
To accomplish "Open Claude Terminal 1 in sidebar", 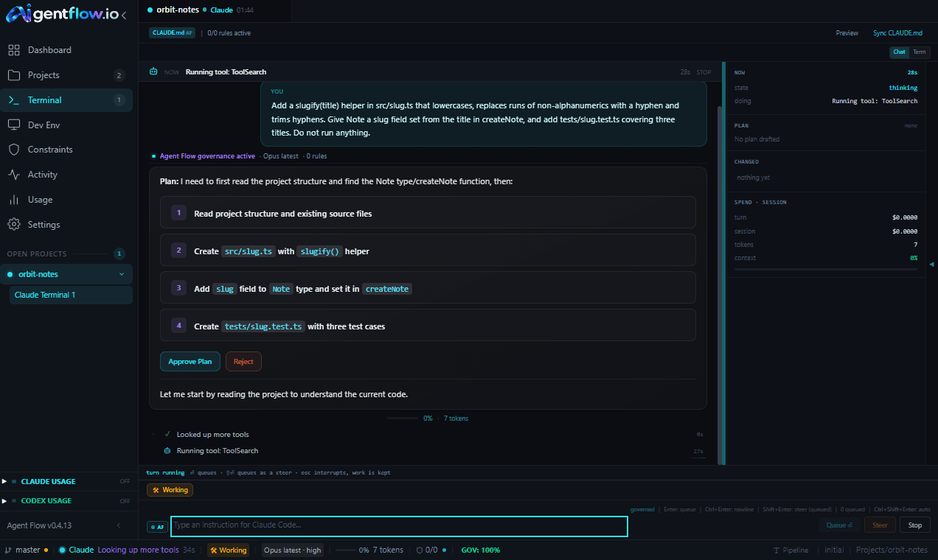I will [x=71, y=295].
